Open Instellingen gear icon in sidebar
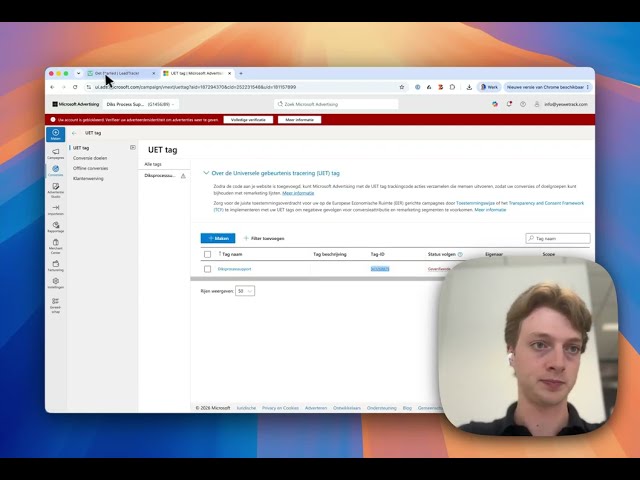640x480 pixels. [56, 283]
